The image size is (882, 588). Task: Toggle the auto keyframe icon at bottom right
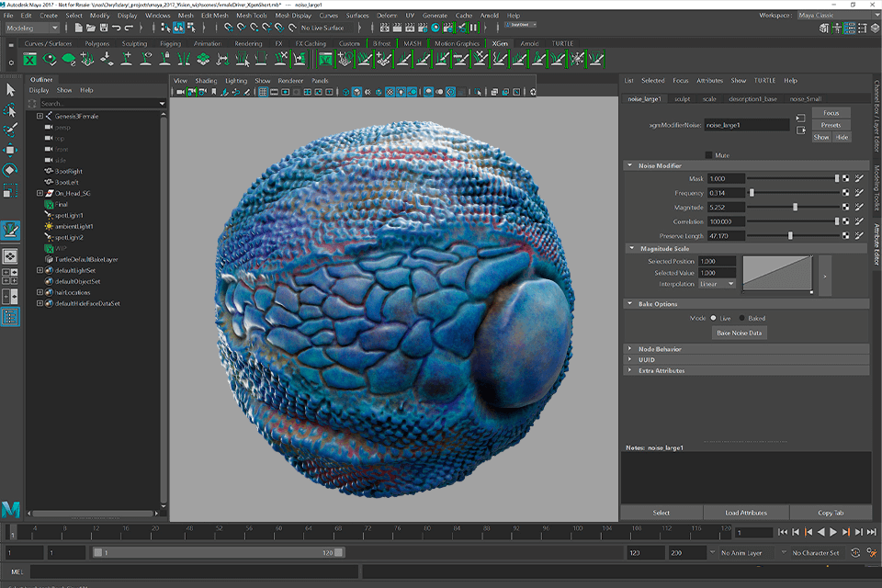pyautogui.click(x=855, y=552)
